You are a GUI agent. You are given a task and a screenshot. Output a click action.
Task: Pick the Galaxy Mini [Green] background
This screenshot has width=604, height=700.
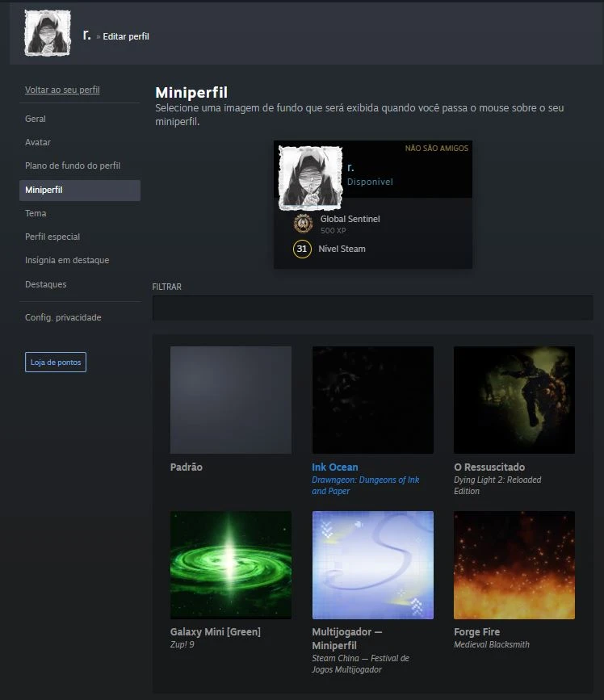pyautogui.click(x=231, y=564)
